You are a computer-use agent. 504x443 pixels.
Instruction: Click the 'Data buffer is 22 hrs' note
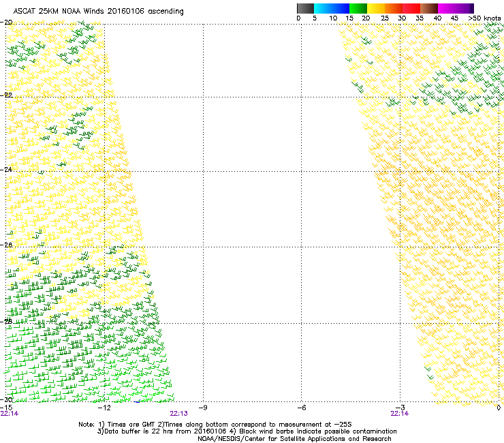click(247, 431)
